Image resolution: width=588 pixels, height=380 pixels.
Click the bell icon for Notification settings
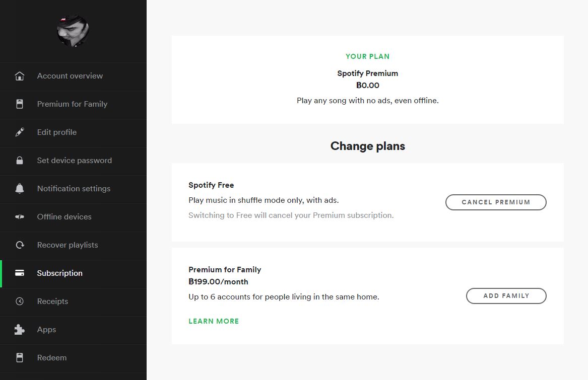[19, 189]
